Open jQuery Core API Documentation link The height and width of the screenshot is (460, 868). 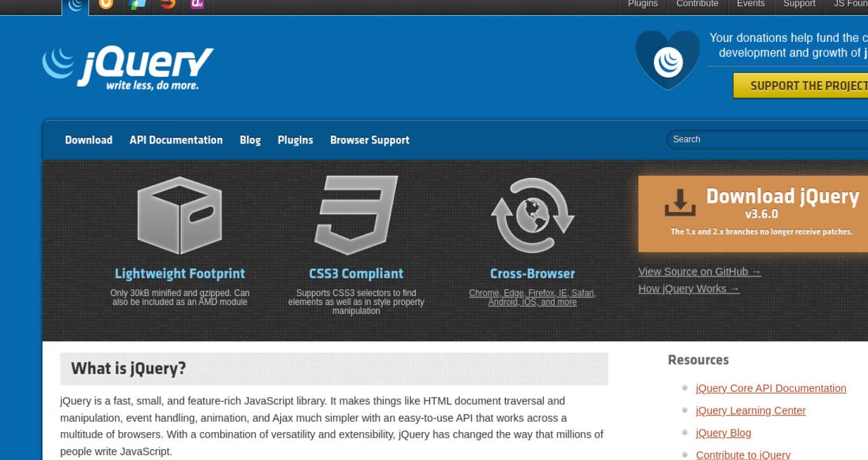(x=771, y=388)
